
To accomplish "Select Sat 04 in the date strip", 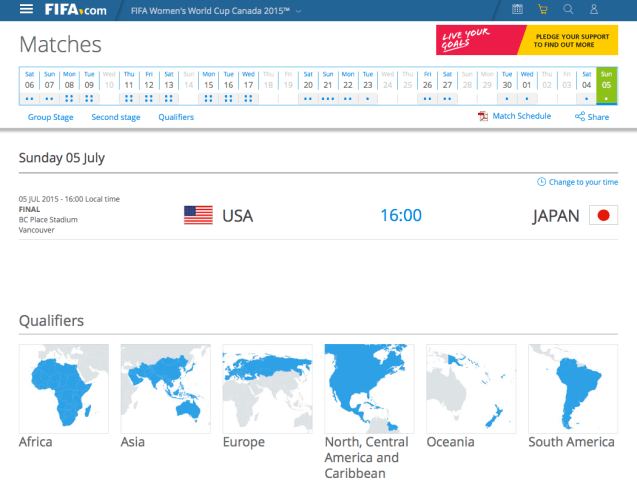I will [587, 86].
